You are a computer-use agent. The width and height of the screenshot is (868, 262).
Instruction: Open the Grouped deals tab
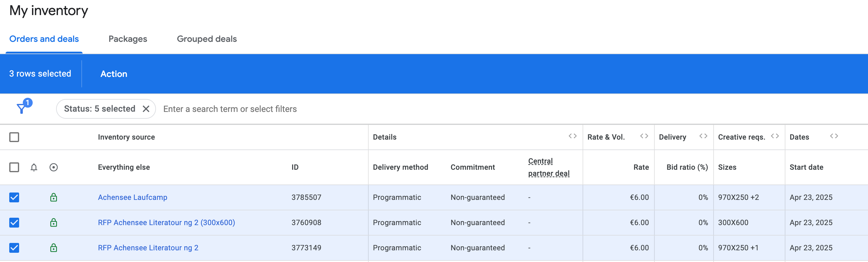(x=207, y=39)
